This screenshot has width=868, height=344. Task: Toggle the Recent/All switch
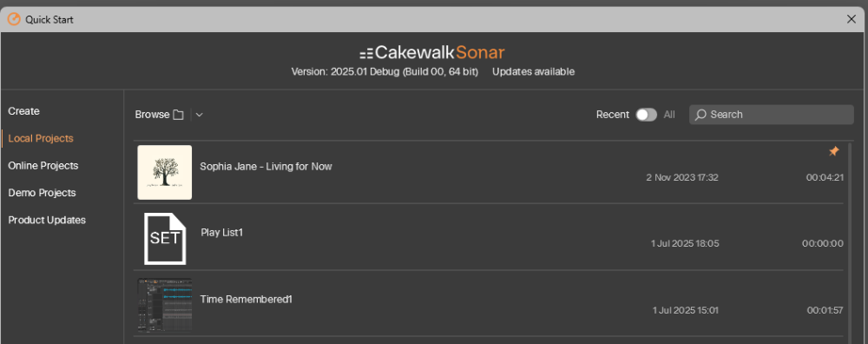coord(646,115)
